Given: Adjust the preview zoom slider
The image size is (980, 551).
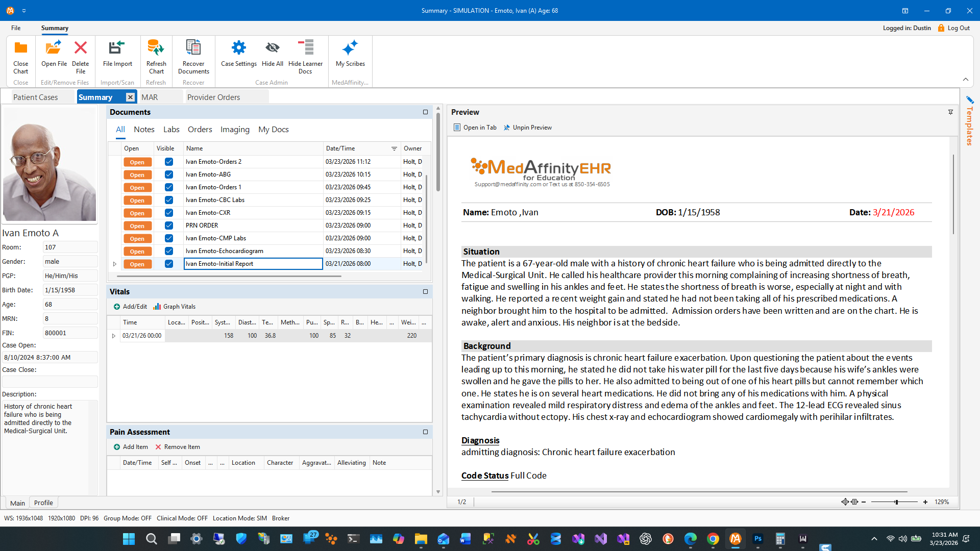Looking at the screenshot, I should pyautogui.click(x=896, y=502).
